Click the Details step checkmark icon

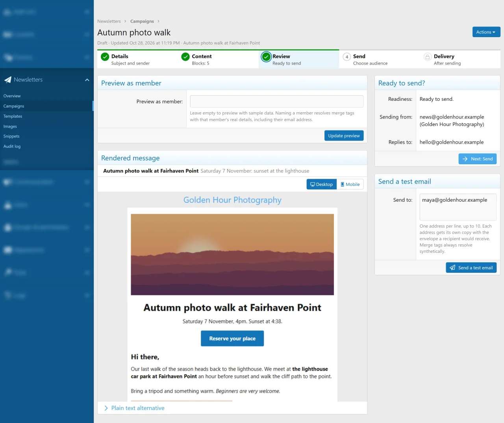click(x=105, y=57)
